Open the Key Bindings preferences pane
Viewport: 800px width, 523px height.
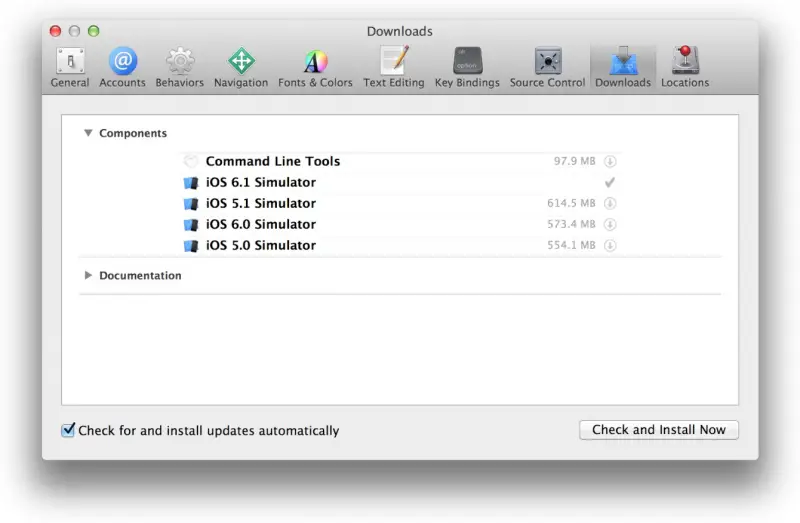click(467, 68)
